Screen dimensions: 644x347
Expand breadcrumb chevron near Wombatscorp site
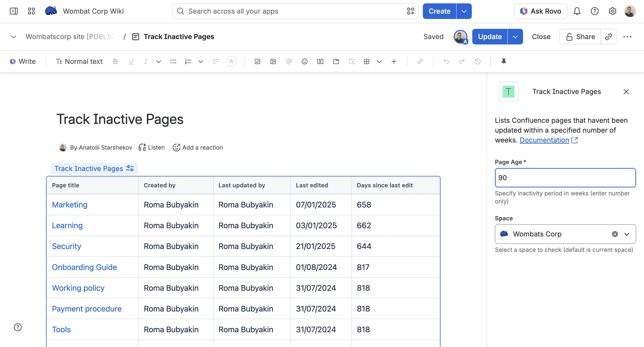13,37
